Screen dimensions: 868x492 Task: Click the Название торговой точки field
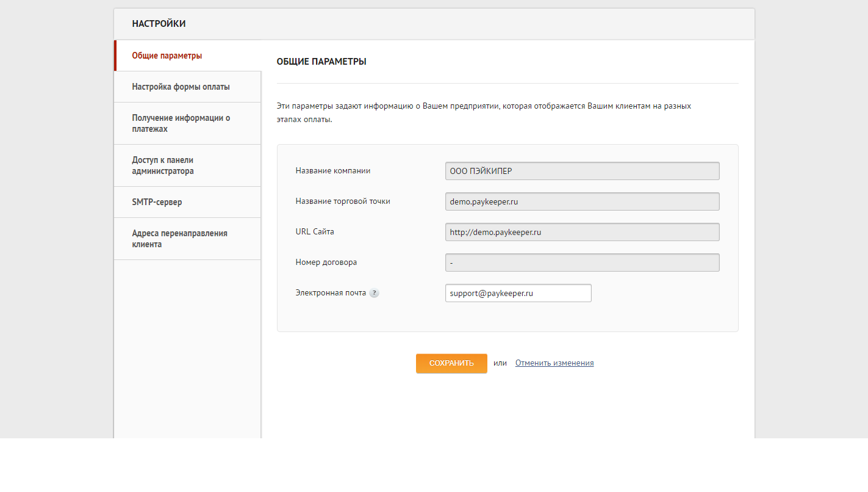click(582, 201)
